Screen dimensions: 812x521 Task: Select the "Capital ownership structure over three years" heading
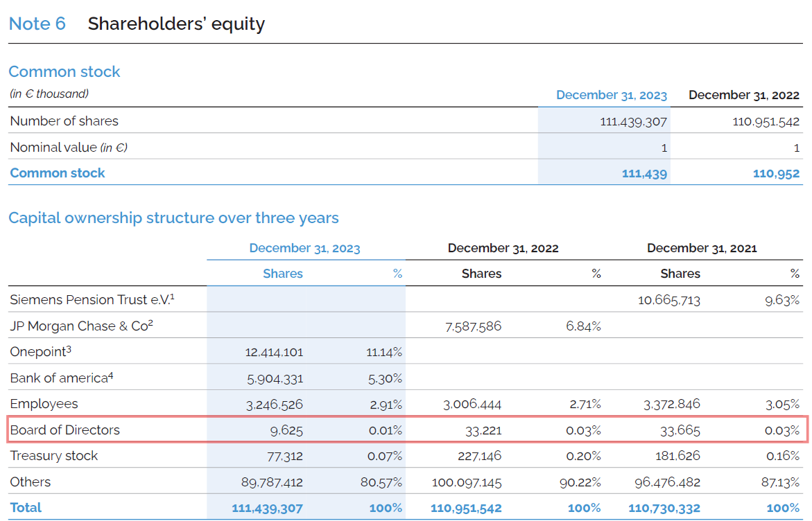pos(173,218)
